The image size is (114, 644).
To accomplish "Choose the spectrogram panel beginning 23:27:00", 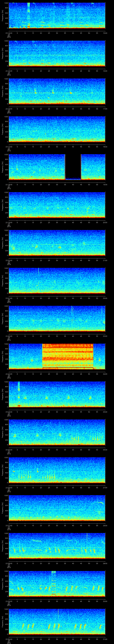I will pos(57,508).
